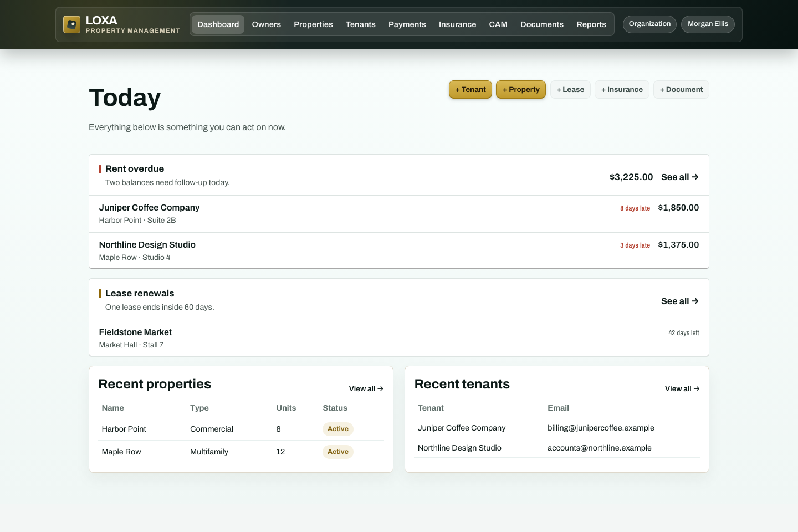798x532 pixels.
Task: Open Juniper Coffee Company overdue row
Action: 399,214
